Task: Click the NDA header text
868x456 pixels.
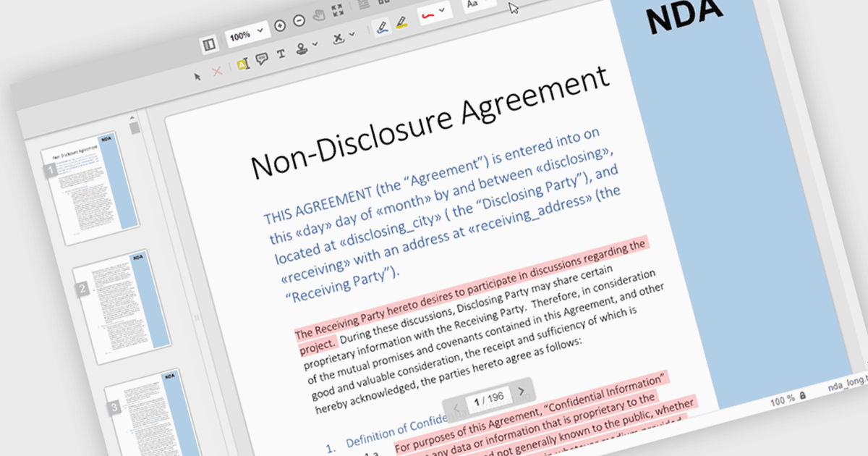Action: coord(684,16)
